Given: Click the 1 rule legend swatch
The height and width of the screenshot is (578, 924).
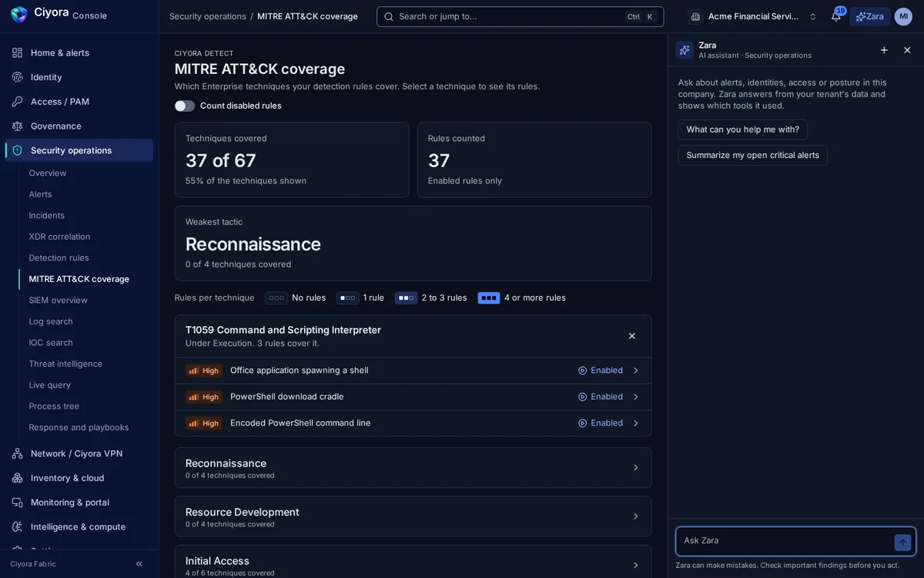Looking at the screenshot, I should (348, 298).
